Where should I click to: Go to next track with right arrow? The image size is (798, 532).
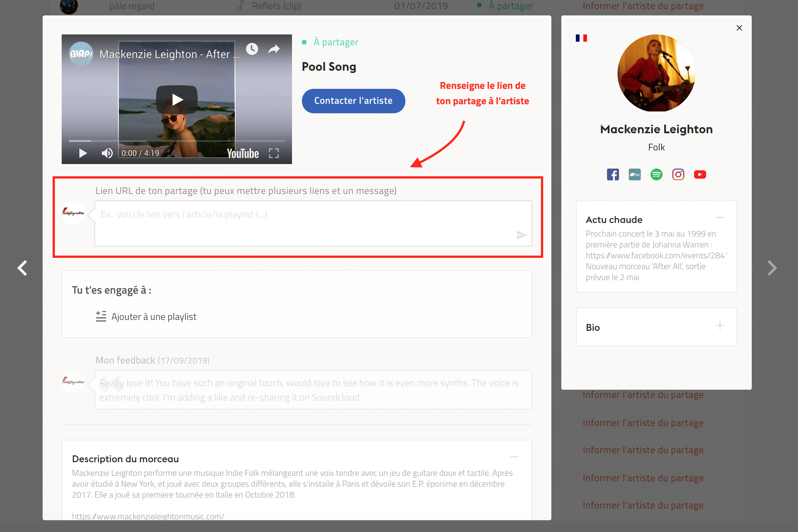click(x=772, y=268)
